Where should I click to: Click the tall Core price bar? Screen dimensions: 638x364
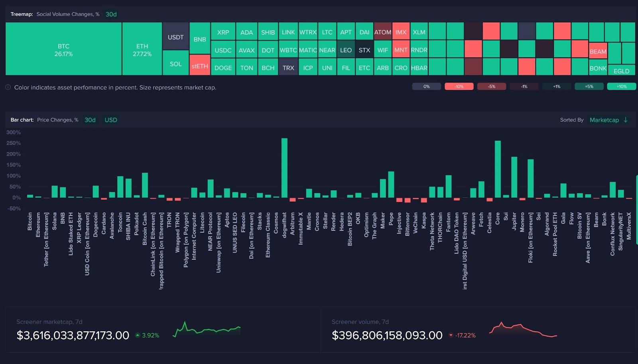[x=498, y=169]
